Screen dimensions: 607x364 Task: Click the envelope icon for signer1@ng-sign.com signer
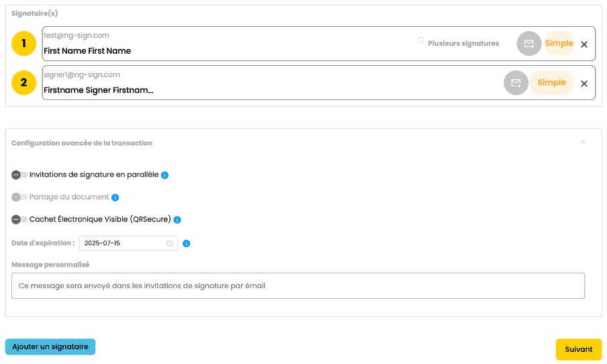coord(516,83)
